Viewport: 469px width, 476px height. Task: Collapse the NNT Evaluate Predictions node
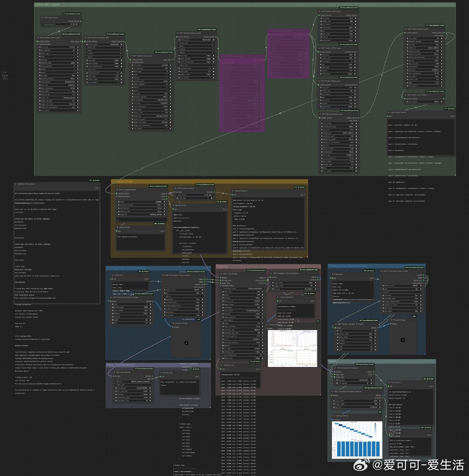(335, 368)
